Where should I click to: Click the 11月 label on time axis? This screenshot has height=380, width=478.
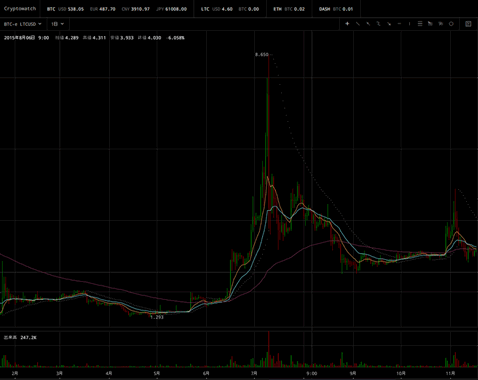click(450, 373)
